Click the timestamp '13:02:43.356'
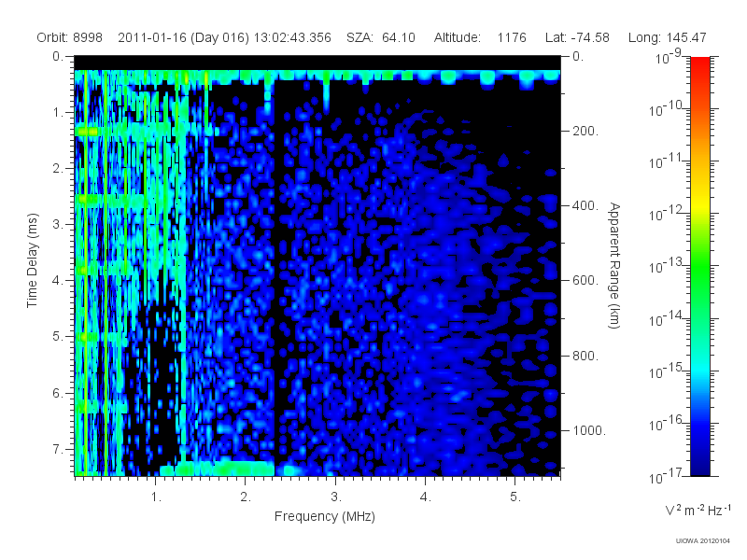The height and width of the screenshot is (560, 747). point(292,37)
